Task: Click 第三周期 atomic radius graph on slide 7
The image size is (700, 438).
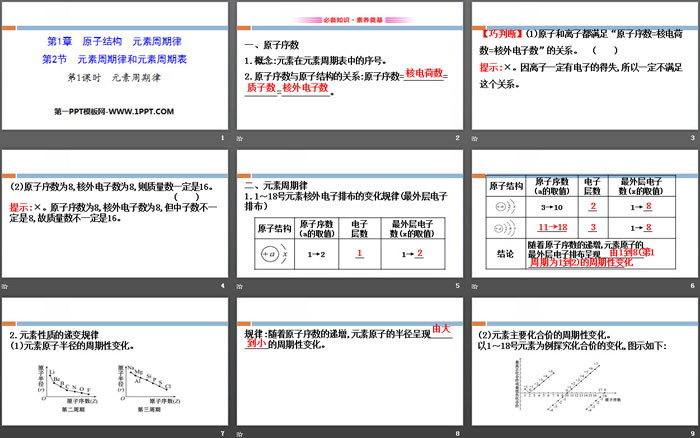Action: point(149,388)
